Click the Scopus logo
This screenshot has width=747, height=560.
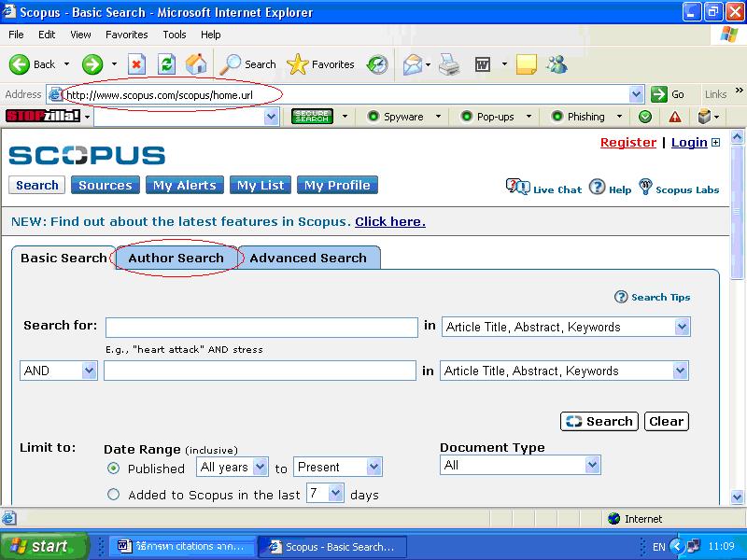[x=87, y=155]
